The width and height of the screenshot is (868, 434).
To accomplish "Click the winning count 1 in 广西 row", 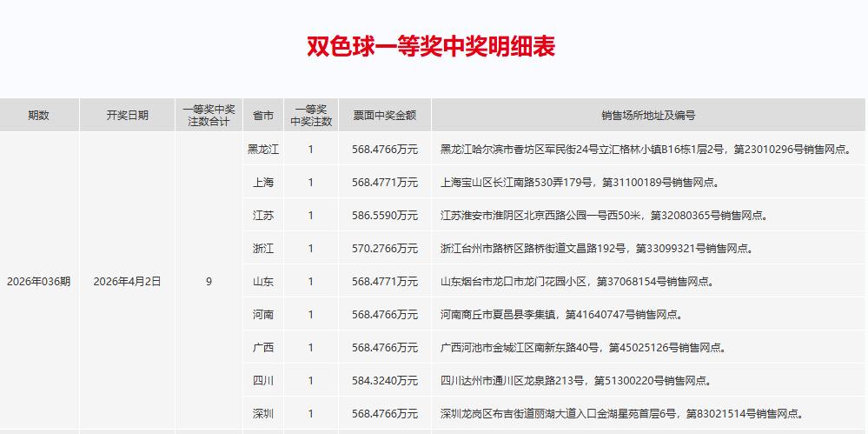I will pyautogui.click(x=311, y=348).
